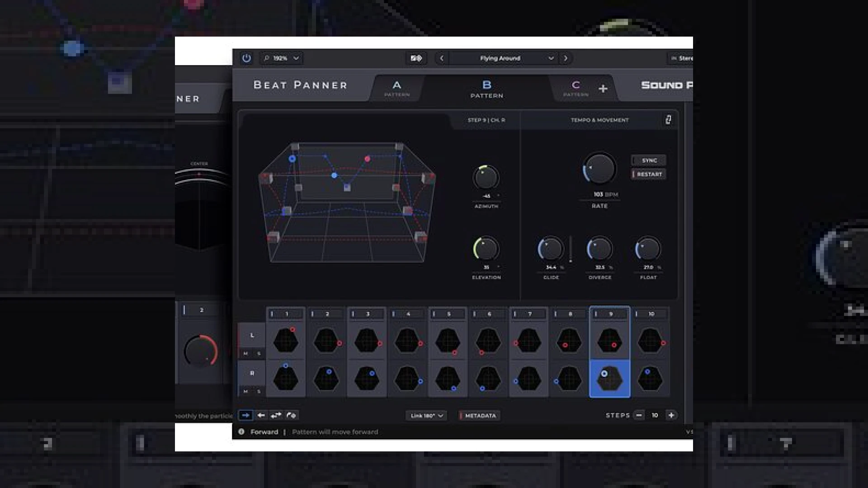868x488 pixels.
Task: Switch to Pattern C tab
Action: (x=576, y=88)
